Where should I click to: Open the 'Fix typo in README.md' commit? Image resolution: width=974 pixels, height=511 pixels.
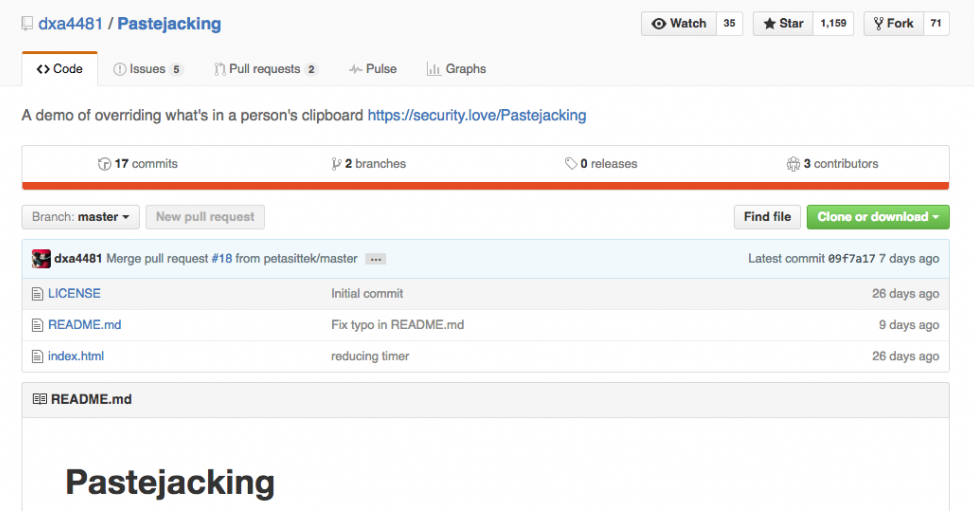tap(398, 325)
